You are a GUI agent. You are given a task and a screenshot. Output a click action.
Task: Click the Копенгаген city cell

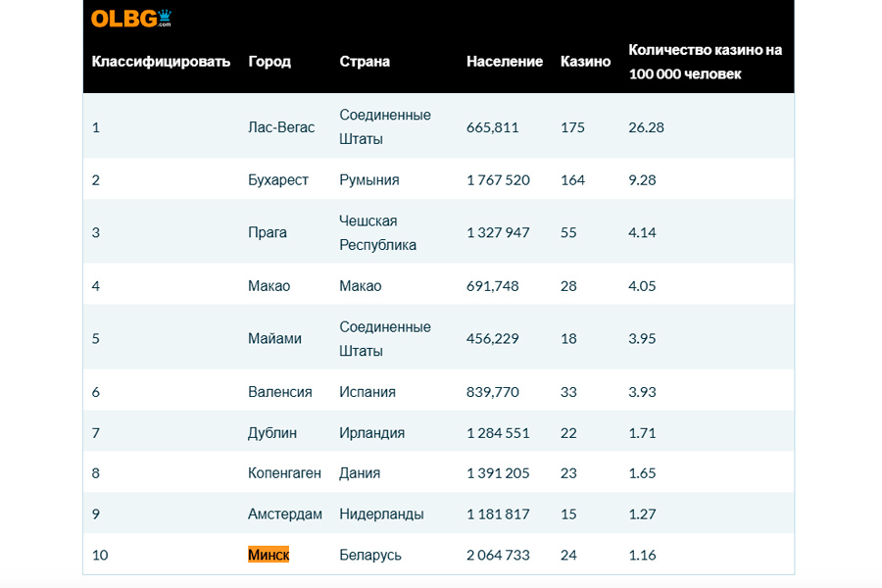[x=284, y=473]
